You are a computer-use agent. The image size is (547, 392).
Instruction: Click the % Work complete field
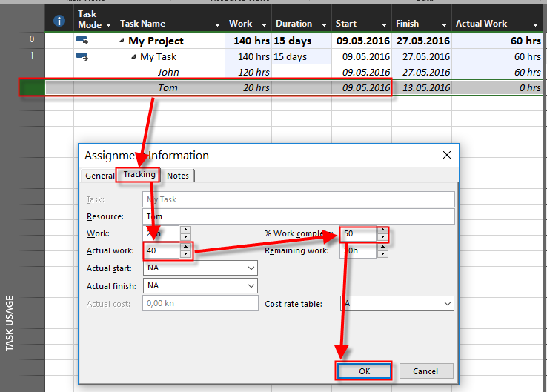pyautogui.click(x=358, y=234)
